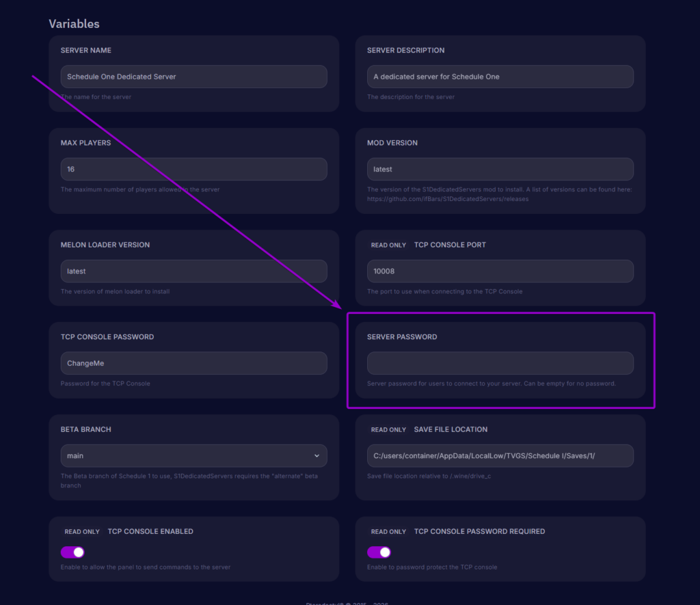Click server password description hint text
Screen dimensions: 700x605
(491, 384)
